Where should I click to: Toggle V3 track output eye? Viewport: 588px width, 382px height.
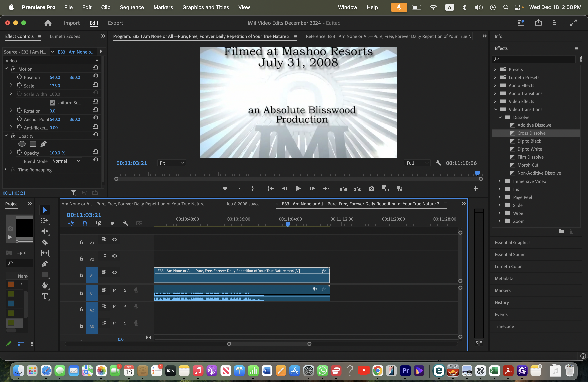[114, 239]
